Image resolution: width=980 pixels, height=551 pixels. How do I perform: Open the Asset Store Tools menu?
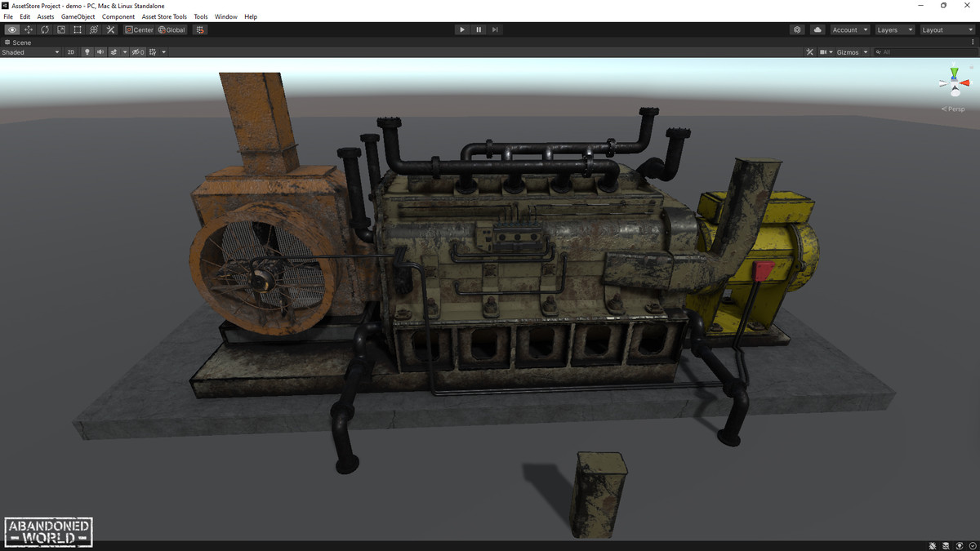point(164,16)
